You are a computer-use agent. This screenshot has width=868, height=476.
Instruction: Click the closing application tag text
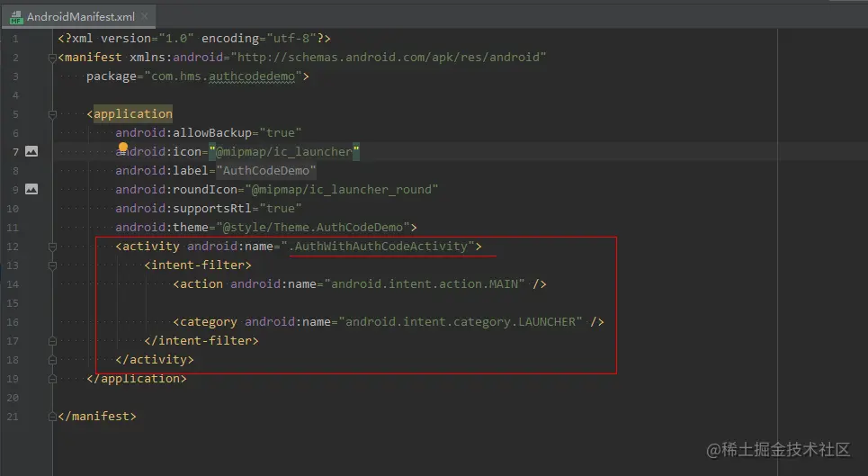coord(137,378)
